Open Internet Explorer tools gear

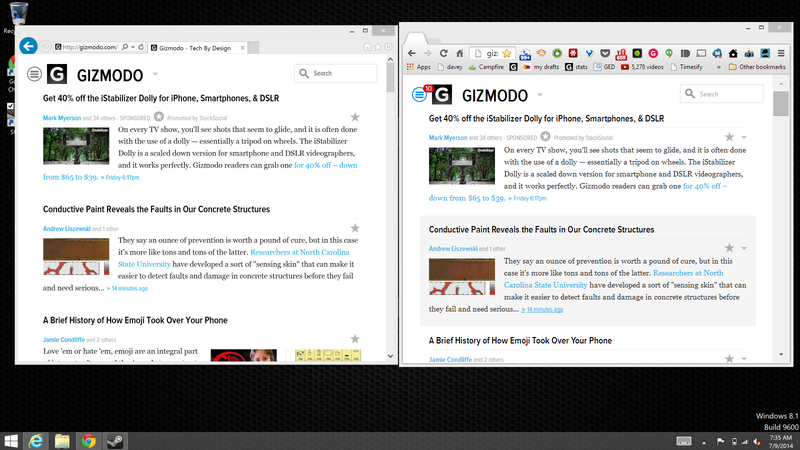pyautogui.click(x=389, y=47)
